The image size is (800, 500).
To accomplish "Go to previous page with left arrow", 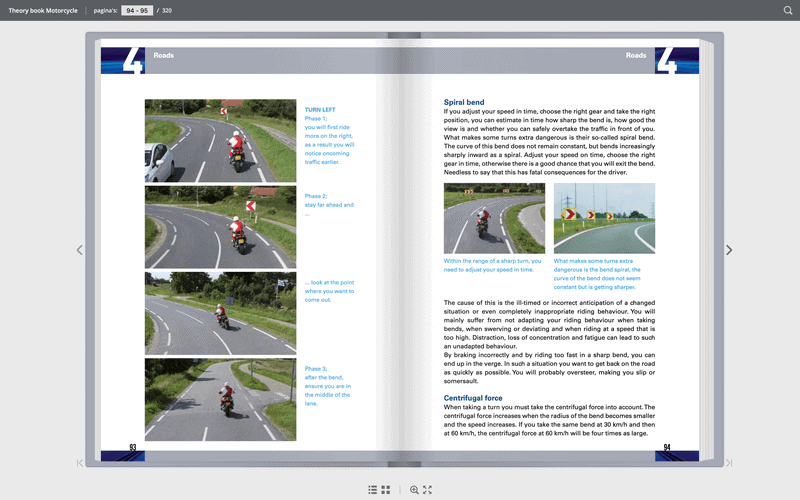I will point(80,250).
